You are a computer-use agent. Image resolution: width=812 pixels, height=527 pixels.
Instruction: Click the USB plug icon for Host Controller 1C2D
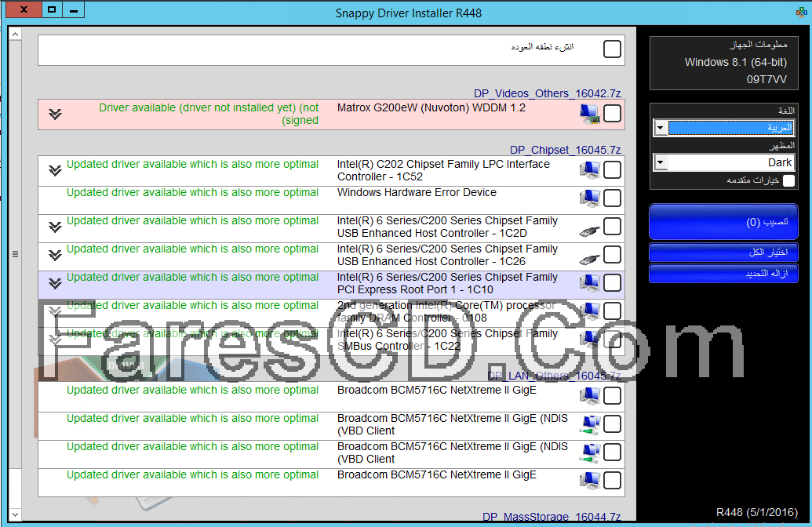click(x=589, y=230)
